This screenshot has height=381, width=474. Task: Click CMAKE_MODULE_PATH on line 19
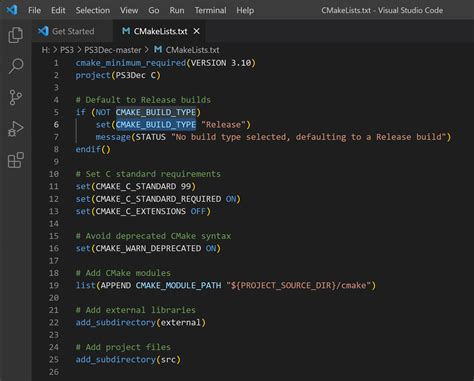pos(178,285)
